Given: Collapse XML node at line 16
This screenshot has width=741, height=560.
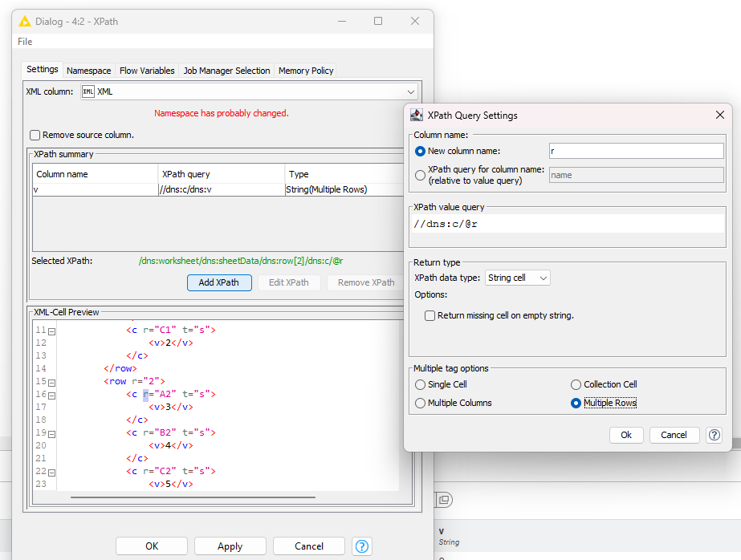Looking at the screenshot, I should click(x=52, y=396).
